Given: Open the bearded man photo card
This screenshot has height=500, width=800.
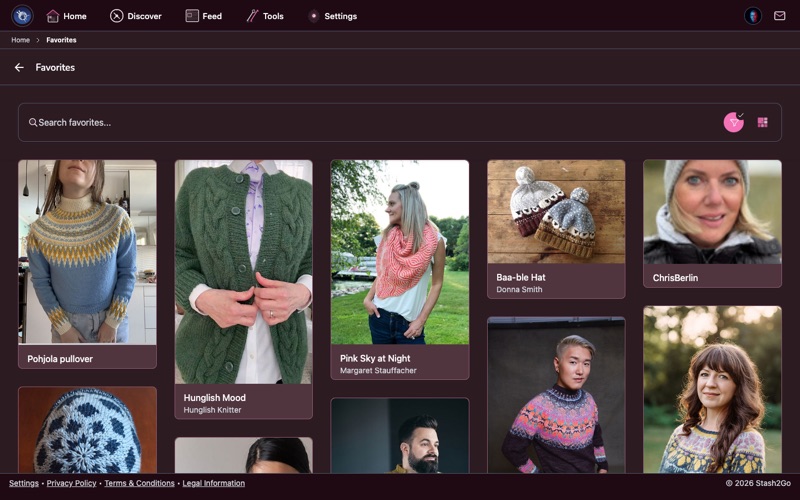Looking at the screenshot, I should point(400,436).
